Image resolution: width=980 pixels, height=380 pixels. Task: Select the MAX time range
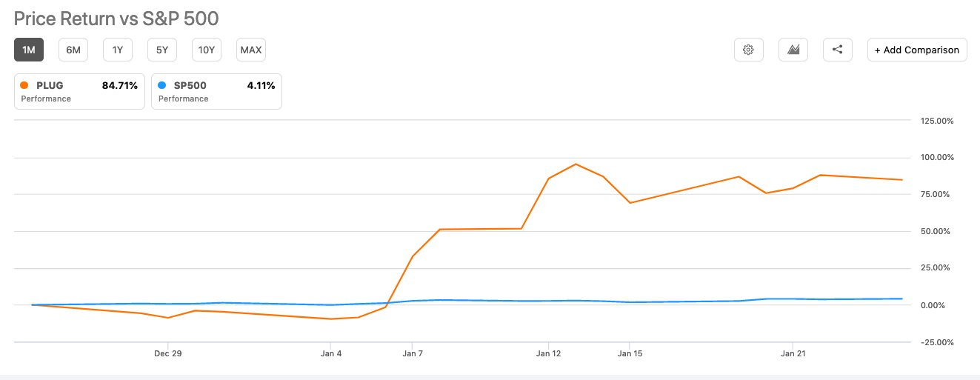click(x=251, y=50)
